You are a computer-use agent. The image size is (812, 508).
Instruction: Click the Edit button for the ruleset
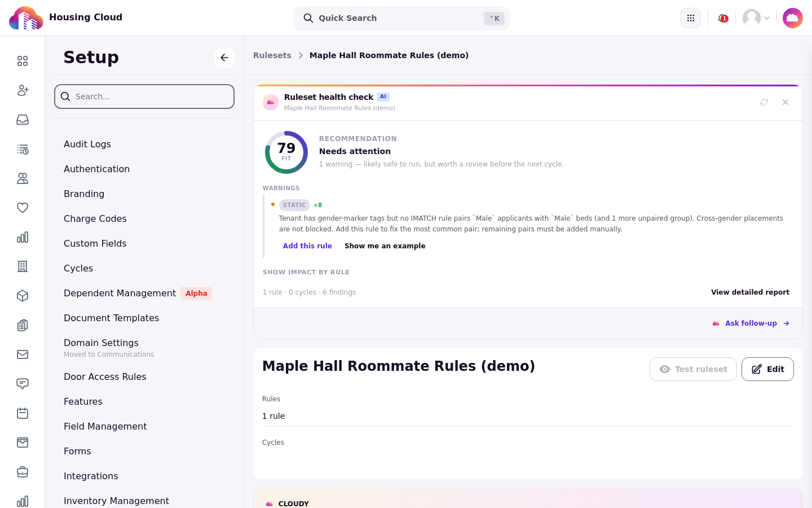(767, 369)
